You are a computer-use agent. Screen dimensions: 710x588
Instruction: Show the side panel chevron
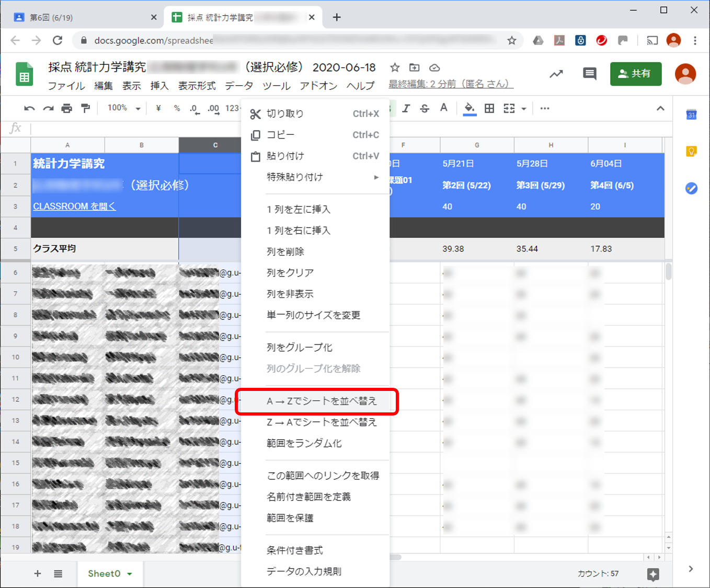pyautogui.click(x=691, y=569)
